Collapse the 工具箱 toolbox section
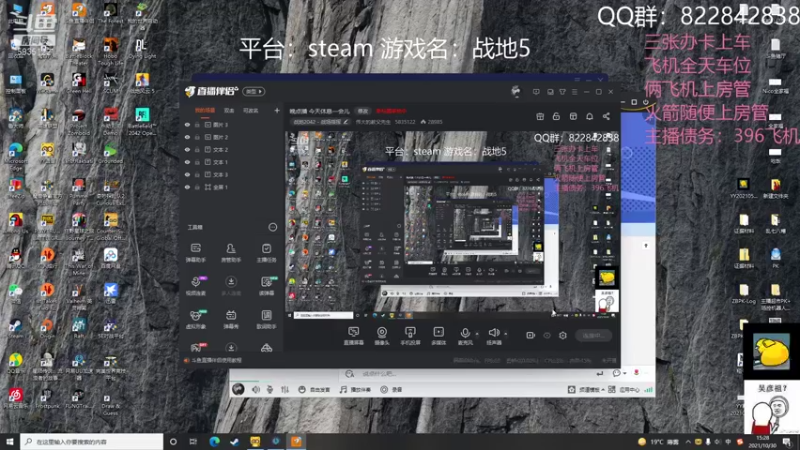 point(273,227)
